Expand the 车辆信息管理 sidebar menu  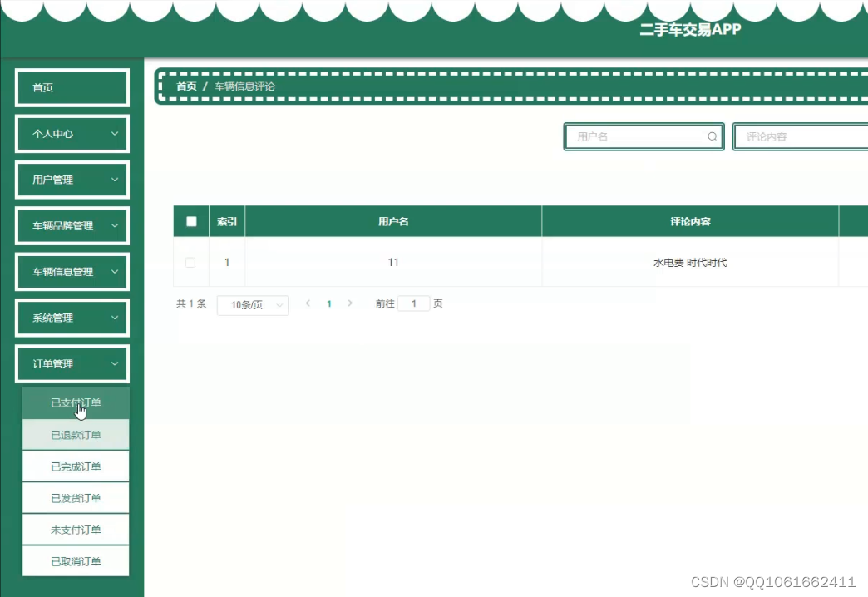(72, 271)
